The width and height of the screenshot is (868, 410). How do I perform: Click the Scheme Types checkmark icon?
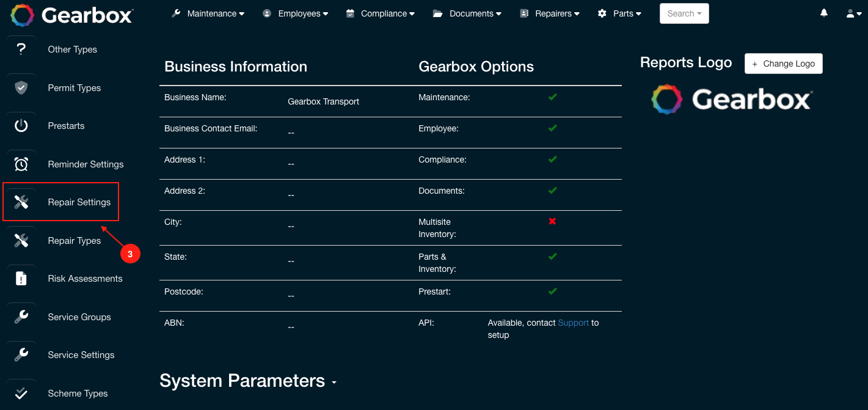coord(21,393)
